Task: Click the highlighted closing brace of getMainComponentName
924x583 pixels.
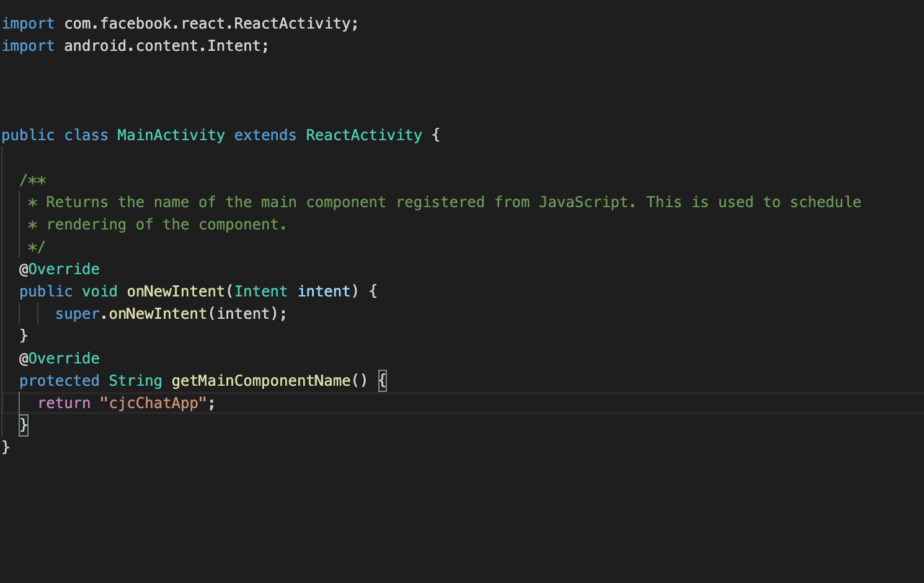Action: (24, 425)
